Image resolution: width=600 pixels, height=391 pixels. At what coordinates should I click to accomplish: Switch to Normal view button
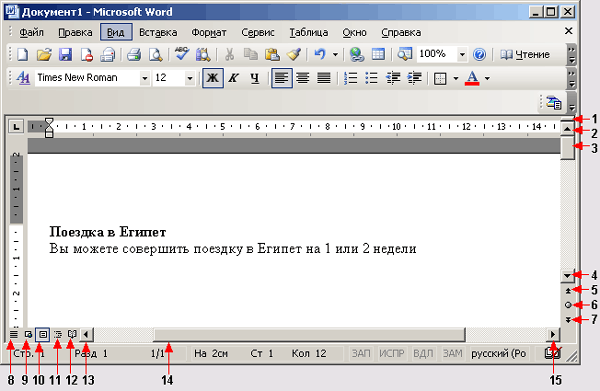[x=14, y=334]
